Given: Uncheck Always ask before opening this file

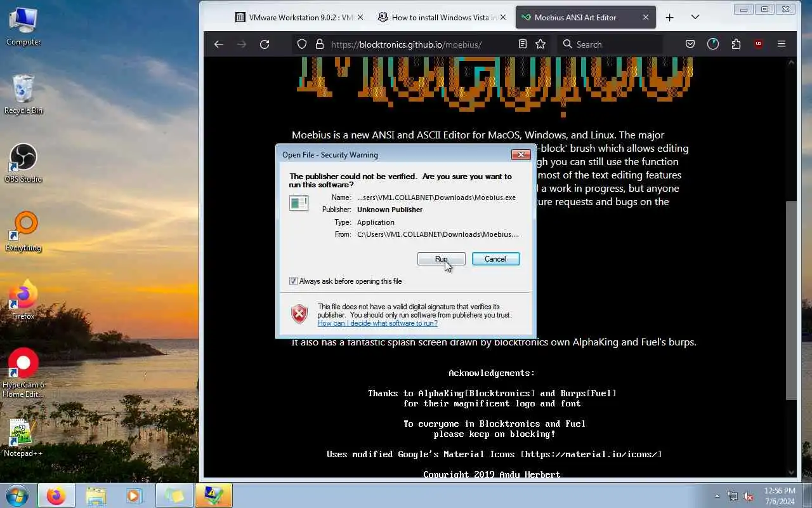Looking at the screenshot, I should tap(293, 281).
